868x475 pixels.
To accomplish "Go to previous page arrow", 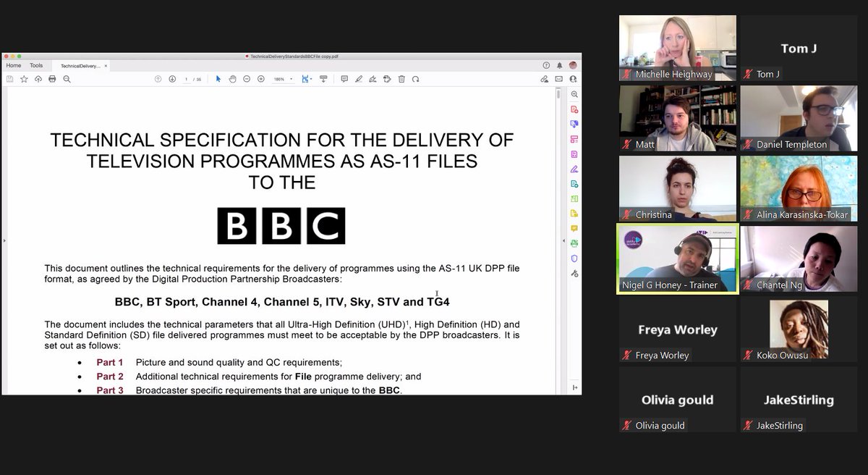I will 158,79.
